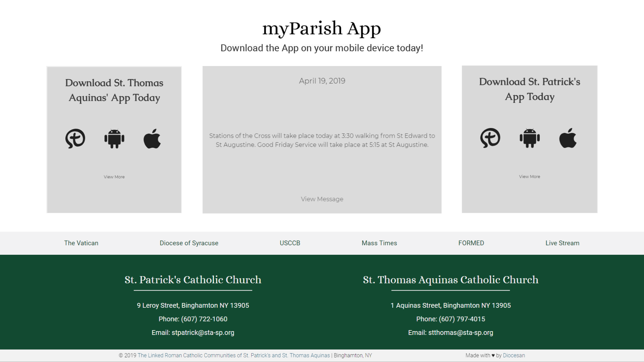The width and height of the screenshot is (644, 362).
Task: Select FORMED footer link
Action: click(471, 243)
